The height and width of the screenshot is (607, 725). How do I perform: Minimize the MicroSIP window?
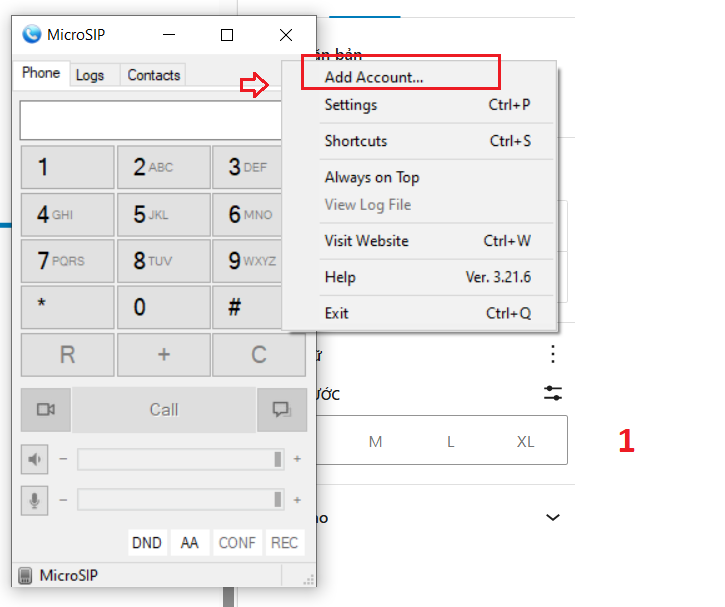tap(169, 35)
